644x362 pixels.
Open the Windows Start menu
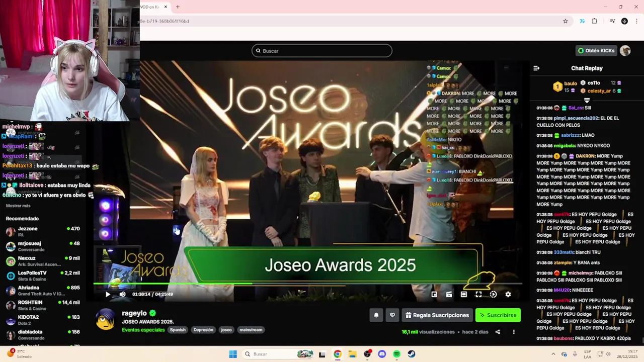[x=233, y=354]
